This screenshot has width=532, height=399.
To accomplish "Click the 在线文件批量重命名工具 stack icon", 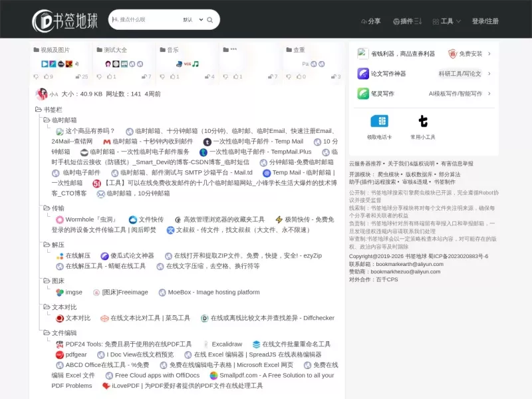I will tap(257, 344).
